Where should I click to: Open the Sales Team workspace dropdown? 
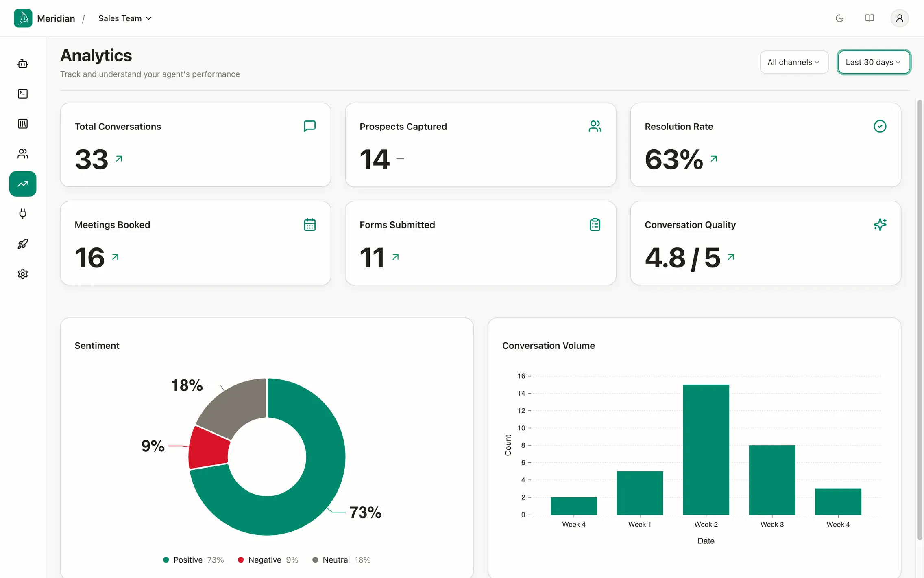[125, 18]
